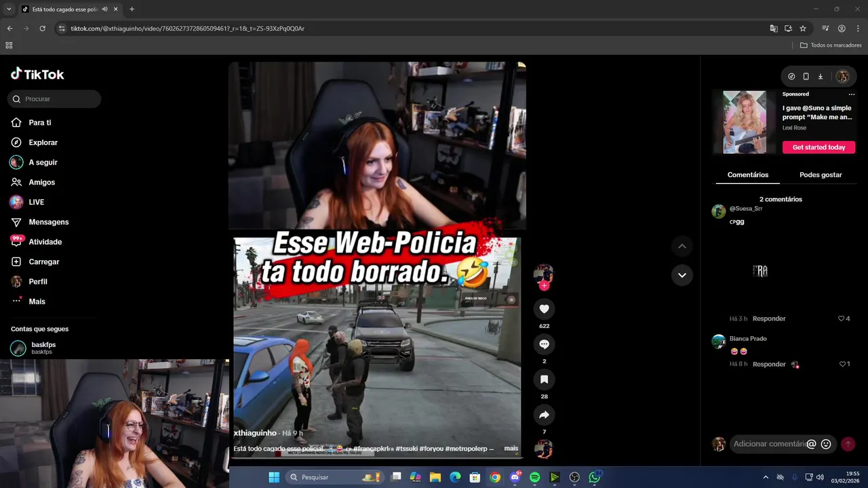Viewport: 868px width, 488px height.
Task: Translate this page icon in address bar
Action: [x=774, y=28]
